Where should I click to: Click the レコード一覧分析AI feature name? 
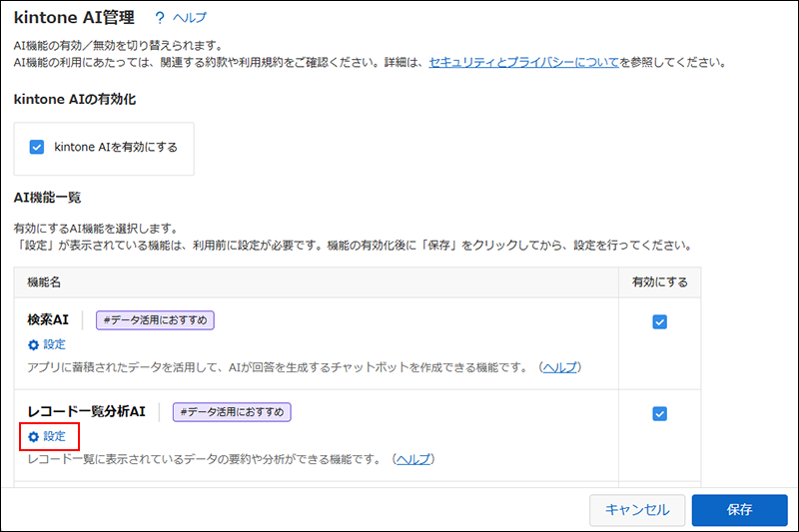[x=86, y=411]
